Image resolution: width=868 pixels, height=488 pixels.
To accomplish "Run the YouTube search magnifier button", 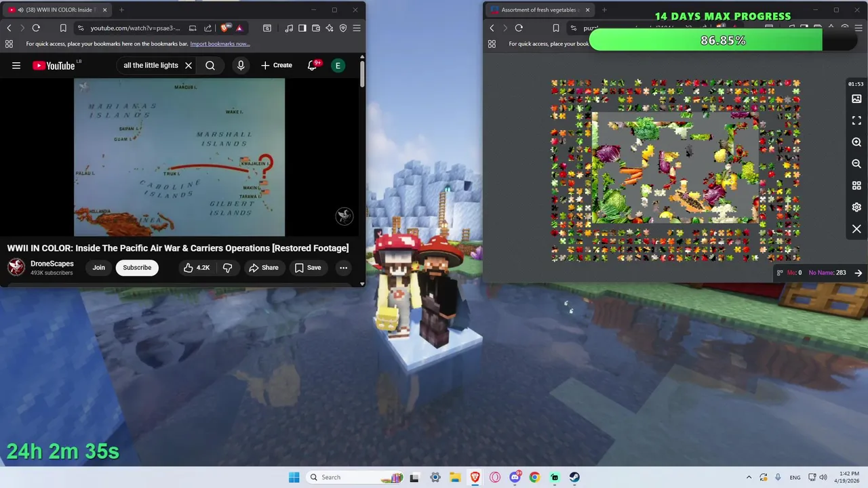I will point(210,66).
